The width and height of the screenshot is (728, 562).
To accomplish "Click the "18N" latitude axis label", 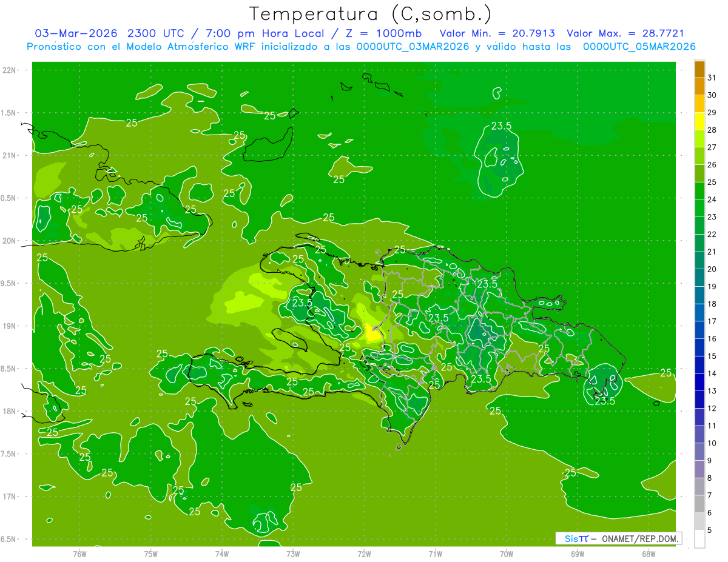I will [10, 411].
